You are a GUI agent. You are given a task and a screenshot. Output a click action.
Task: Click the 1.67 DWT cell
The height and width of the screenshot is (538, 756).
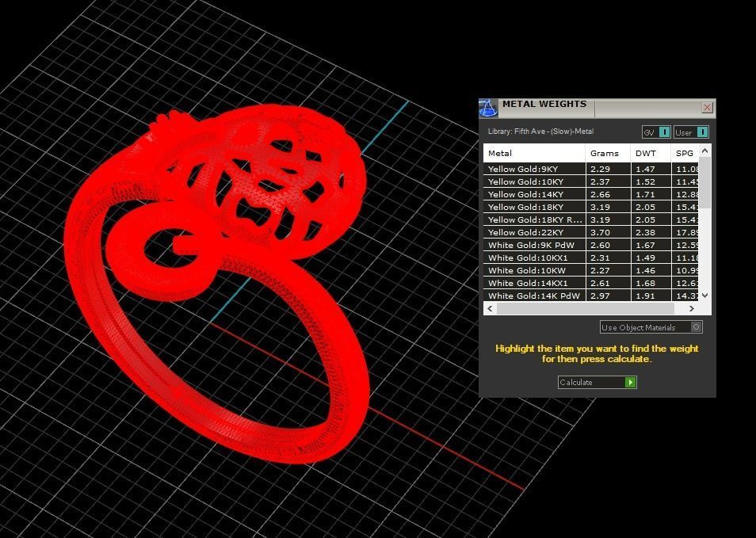(651, 245)
